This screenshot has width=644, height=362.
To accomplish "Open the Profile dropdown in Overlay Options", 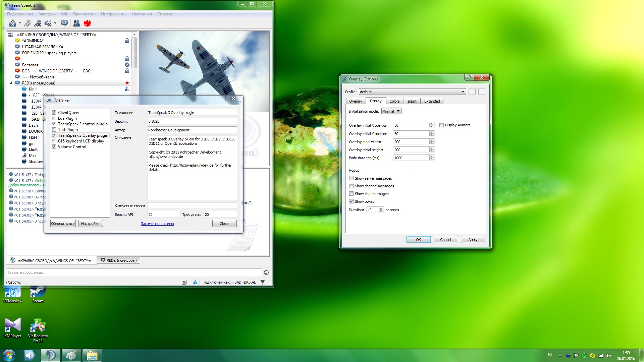I will click(412, 92).
